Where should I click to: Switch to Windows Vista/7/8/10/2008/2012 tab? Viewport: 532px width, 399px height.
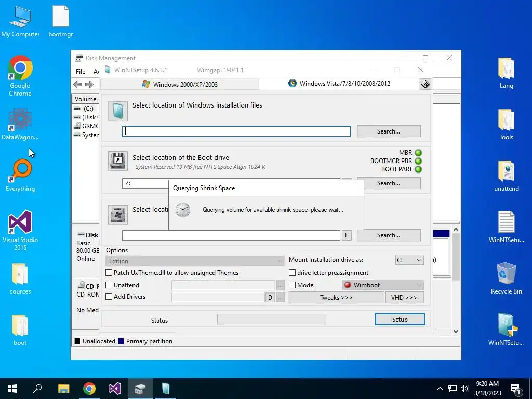(x=339, y=84)
